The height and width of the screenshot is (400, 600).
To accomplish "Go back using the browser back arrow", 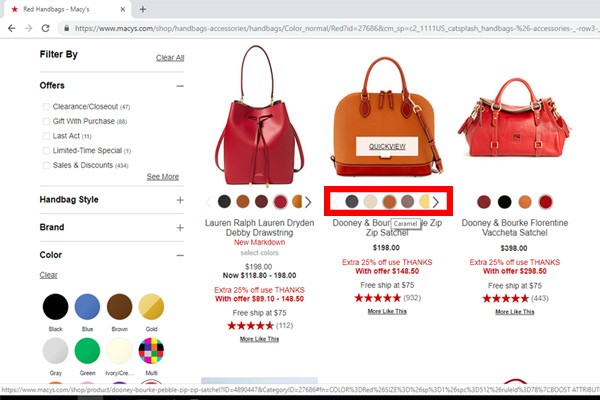I will [12, 28].
